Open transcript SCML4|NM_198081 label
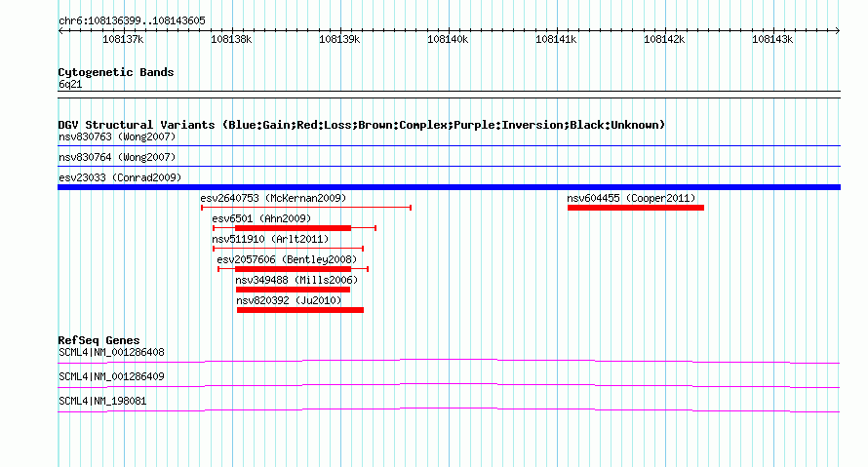The image size is (868, 467). [x=102, y=401]
